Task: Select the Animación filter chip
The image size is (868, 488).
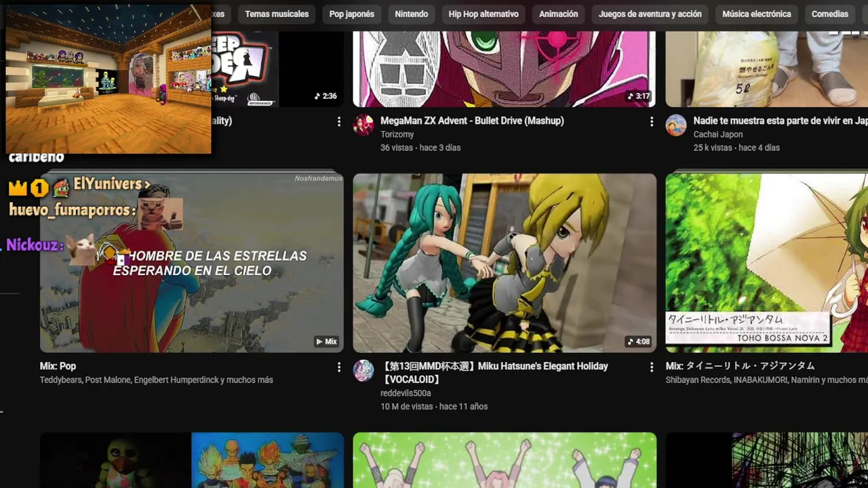Action: [x=559, y=14]
